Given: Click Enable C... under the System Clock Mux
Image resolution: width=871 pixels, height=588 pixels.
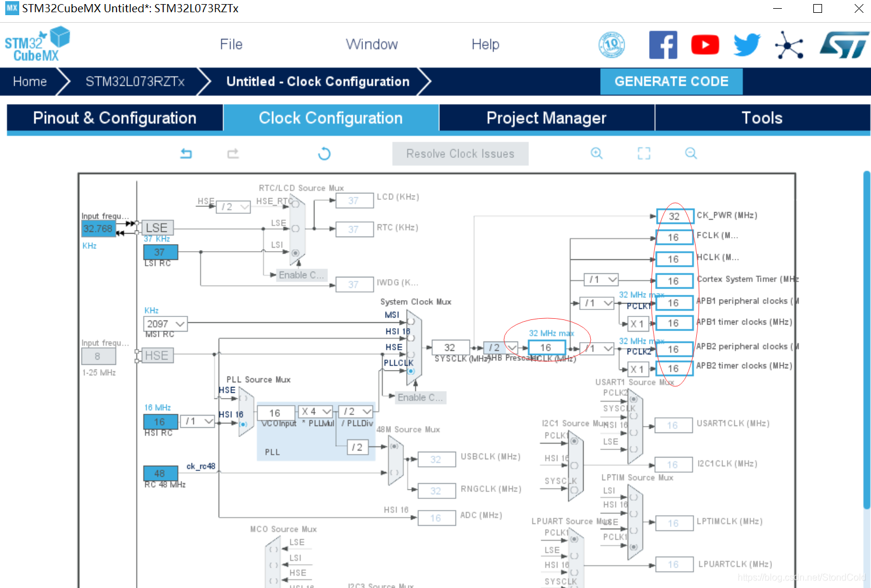Looking at the screenshot, I should (x=420, y=397).
